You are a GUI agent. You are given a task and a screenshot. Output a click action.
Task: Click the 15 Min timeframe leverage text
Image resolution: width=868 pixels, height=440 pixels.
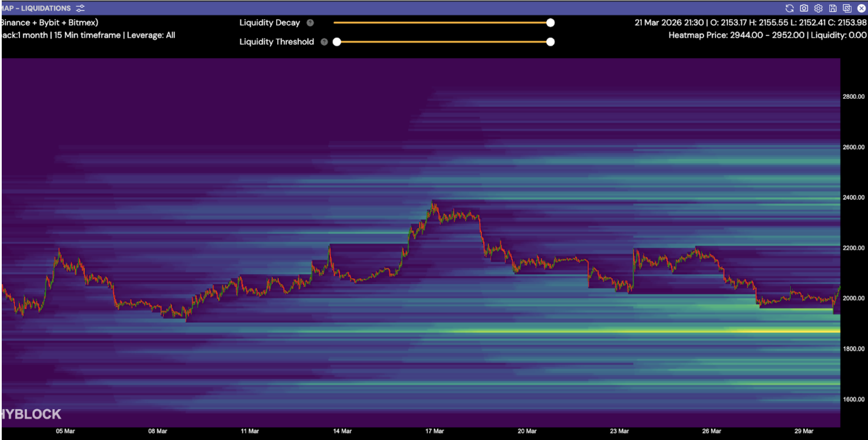[x=88, y=35]
